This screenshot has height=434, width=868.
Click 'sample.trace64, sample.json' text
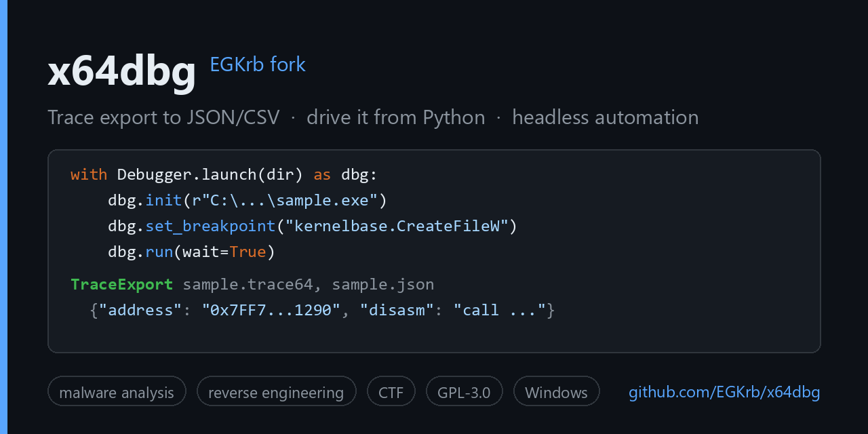click(309, 284)
